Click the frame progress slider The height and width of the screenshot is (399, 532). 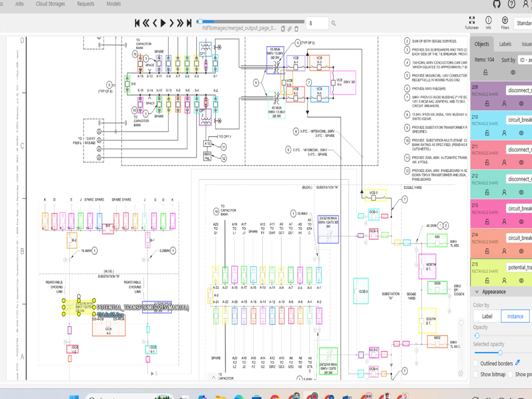coord(251,21)
